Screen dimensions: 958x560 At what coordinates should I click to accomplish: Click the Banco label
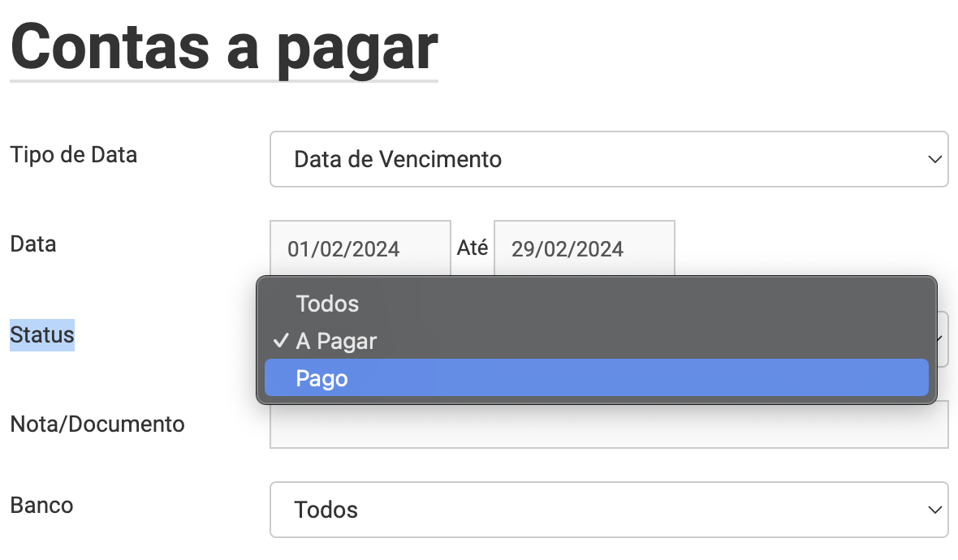pos(41,506)
